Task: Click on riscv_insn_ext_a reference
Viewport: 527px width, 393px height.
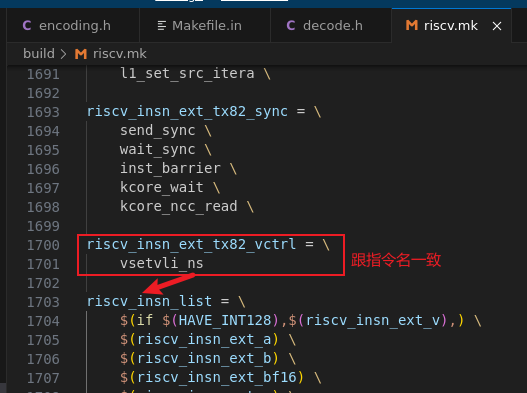Action: 204,340
